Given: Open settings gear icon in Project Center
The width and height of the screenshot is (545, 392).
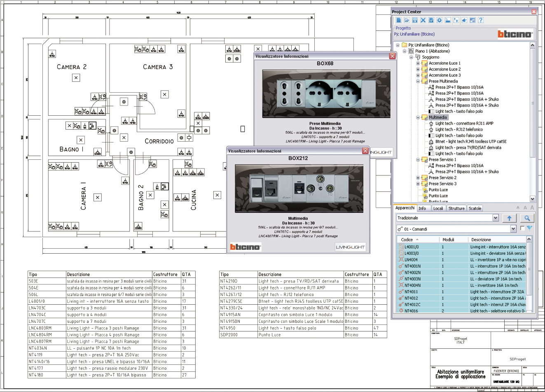Looking at the screenshot, I should [x=440, y=20].
